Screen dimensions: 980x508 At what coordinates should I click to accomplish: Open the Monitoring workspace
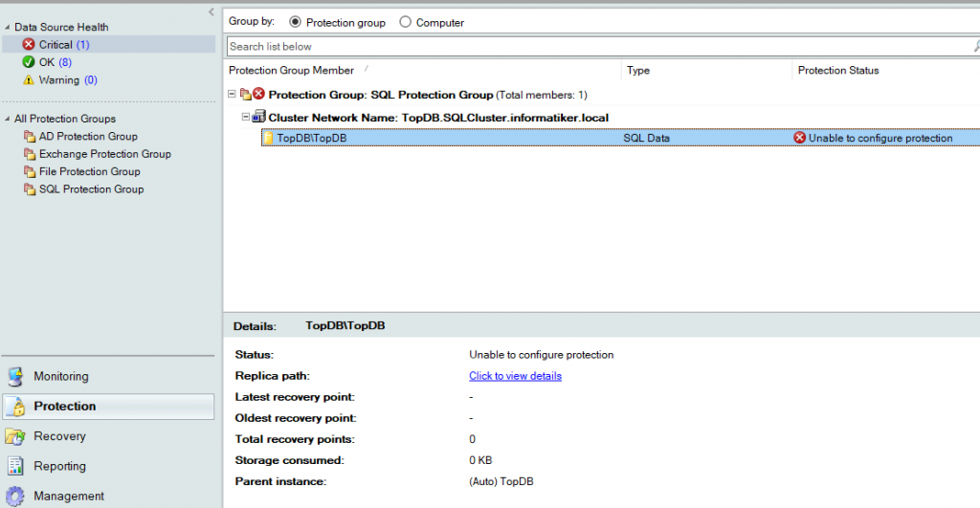pyautogui.click(x=109, y=376)
